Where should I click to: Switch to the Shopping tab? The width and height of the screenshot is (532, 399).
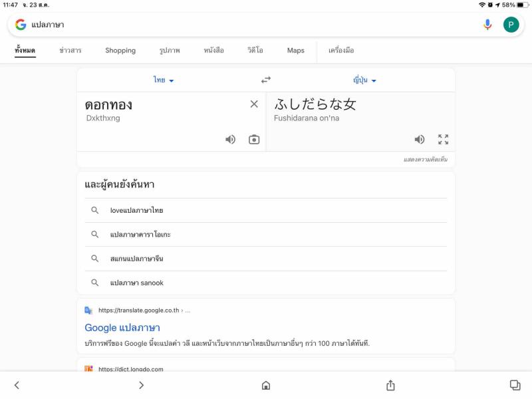click(120, 51)
